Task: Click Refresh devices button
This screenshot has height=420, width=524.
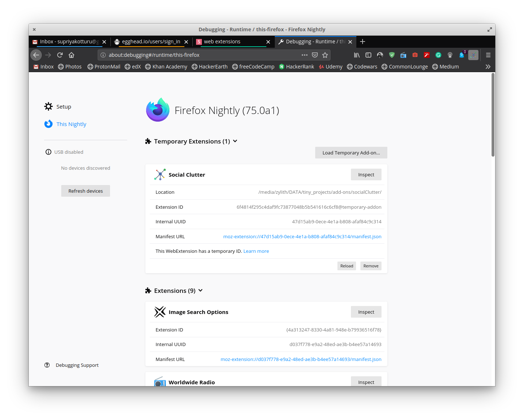Action: [x=86, y=191]
